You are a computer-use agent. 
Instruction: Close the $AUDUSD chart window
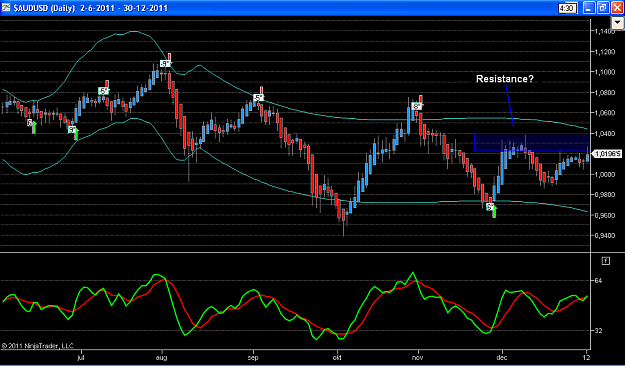(x=616, y=8)
